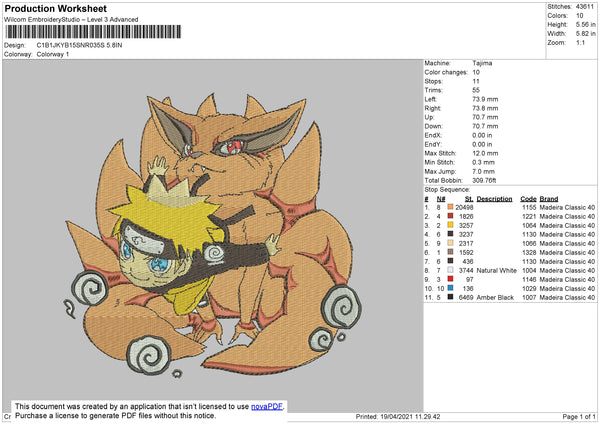This screenshot has width=600, height=424.
Task: Click the Min Stitch value 0.3 mm
Action: pos(483,162)
